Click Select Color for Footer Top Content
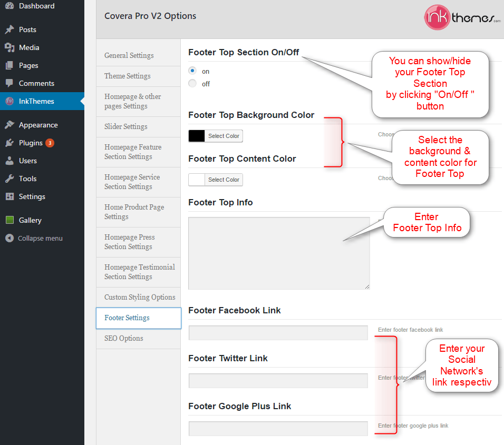 [224, 180]
